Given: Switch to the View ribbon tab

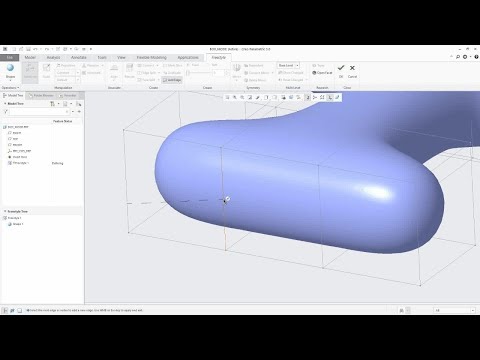Looking at the screenshot, I should tap(121, 57).
